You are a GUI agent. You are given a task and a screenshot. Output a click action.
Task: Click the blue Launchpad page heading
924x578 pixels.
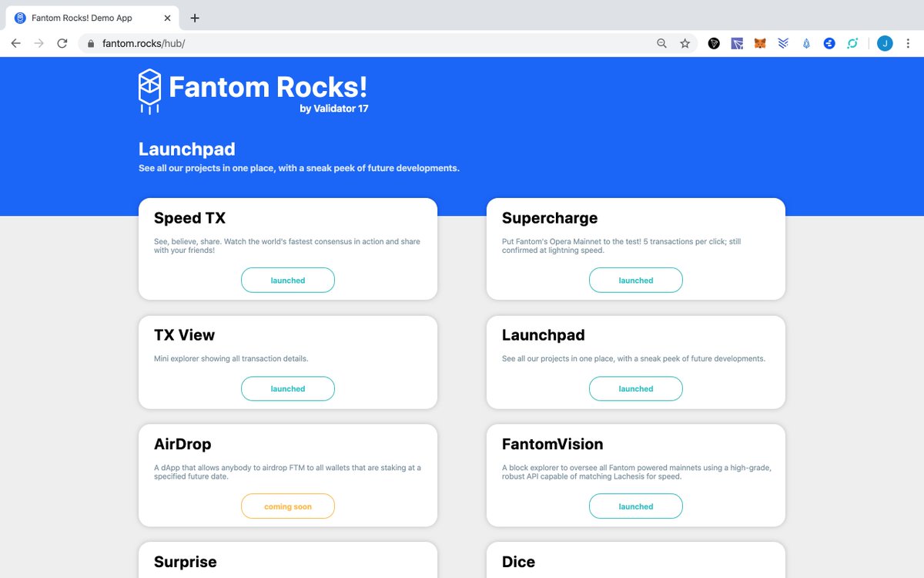(187, 149)
